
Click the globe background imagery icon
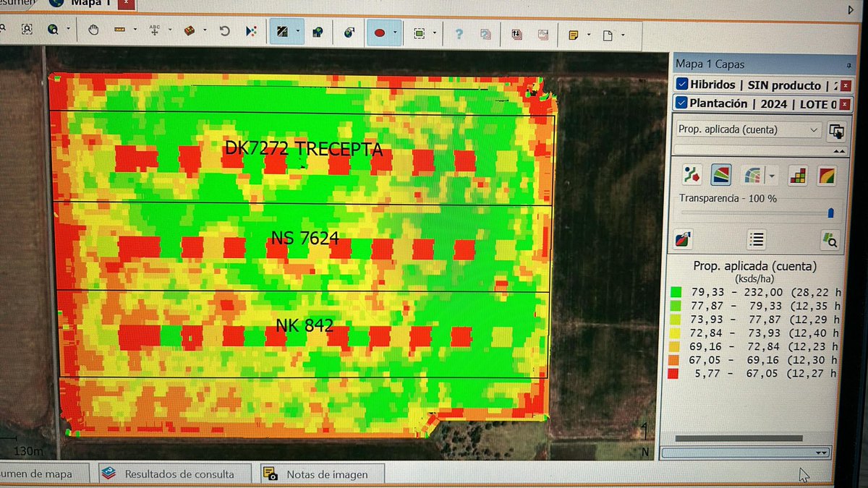pyautogui.click(x=349, y=33)
